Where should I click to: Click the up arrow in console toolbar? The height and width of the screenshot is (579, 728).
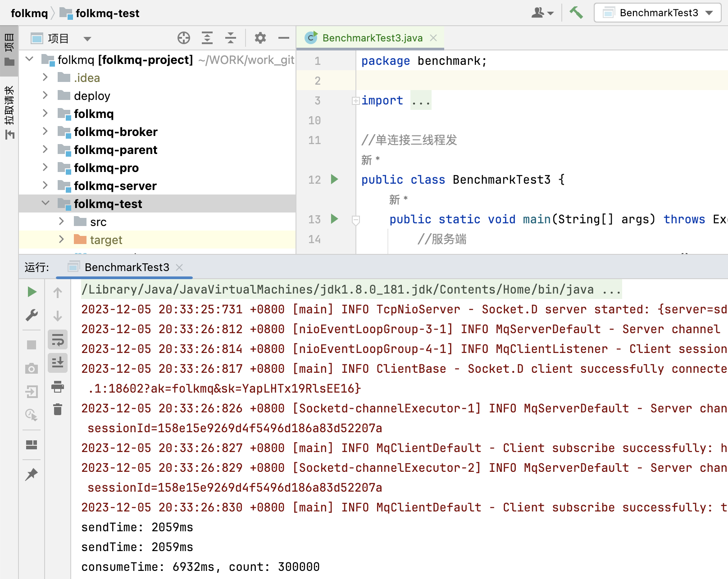[58, 293]
